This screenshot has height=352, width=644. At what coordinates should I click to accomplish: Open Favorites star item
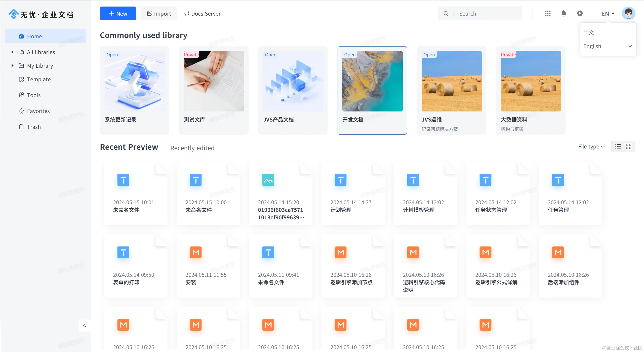tap(38, 111)
